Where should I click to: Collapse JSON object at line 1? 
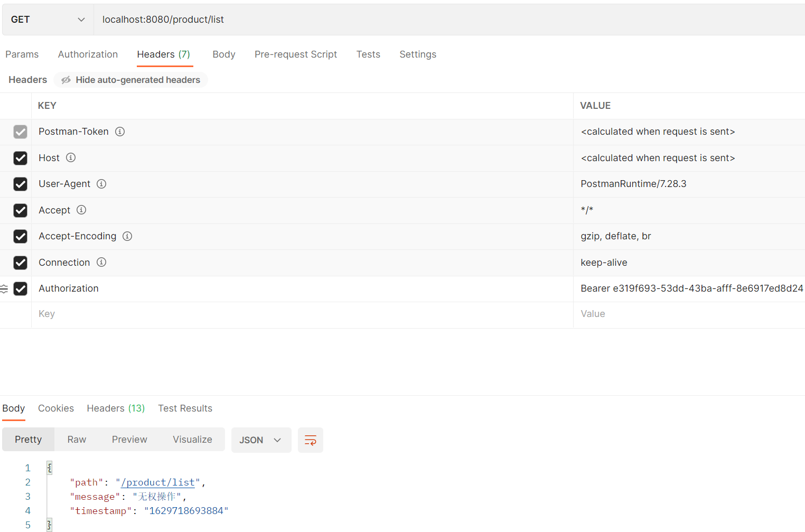click(49, 468)
